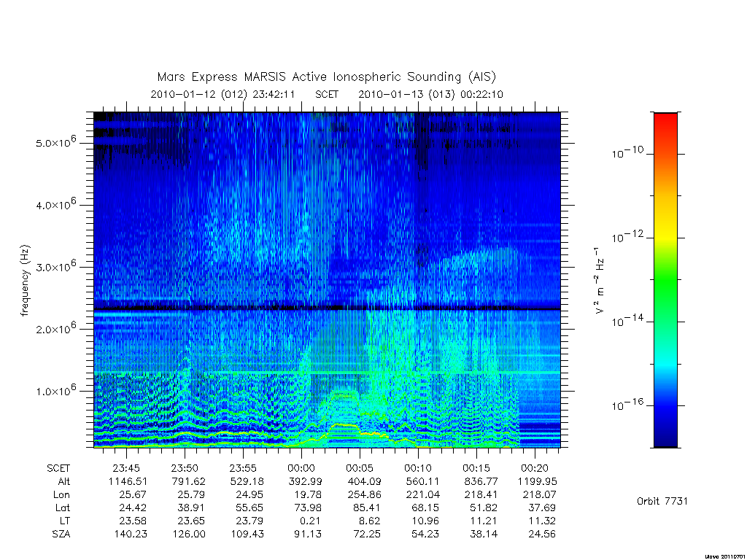This screenshot has height=560, width=747.
Task: Click the latitude value '24.42'
Action: 133,507
